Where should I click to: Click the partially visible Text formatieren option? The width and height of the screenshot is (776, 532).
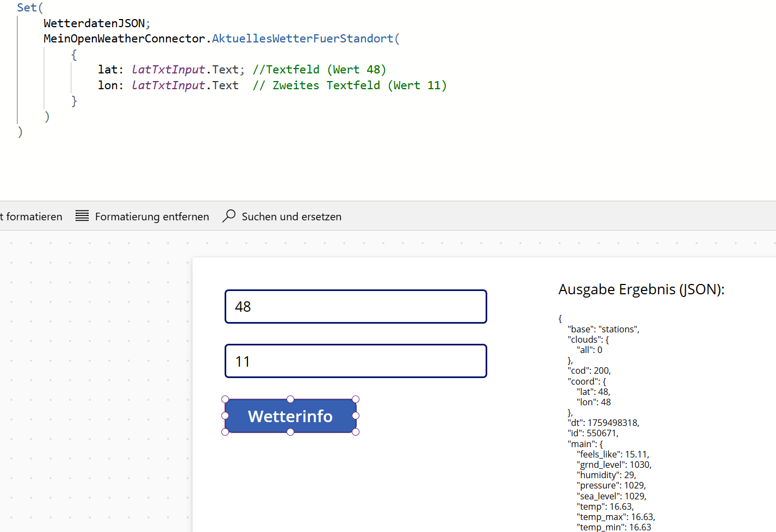coord(32,216)
